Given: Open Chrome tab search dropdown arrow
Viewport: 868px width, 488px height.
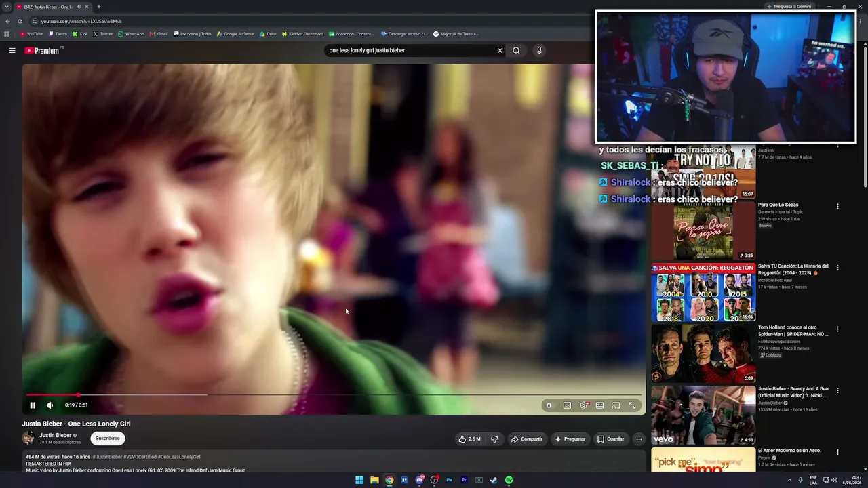Looking at the screenshot, I should click(7, 7).
